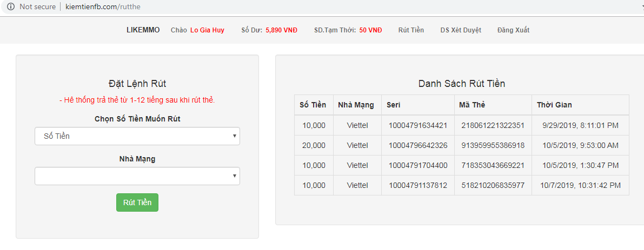This screenshot has height=250, width=644.
Task: Open the LIKEMMO home link
Action: pos(143,30)
